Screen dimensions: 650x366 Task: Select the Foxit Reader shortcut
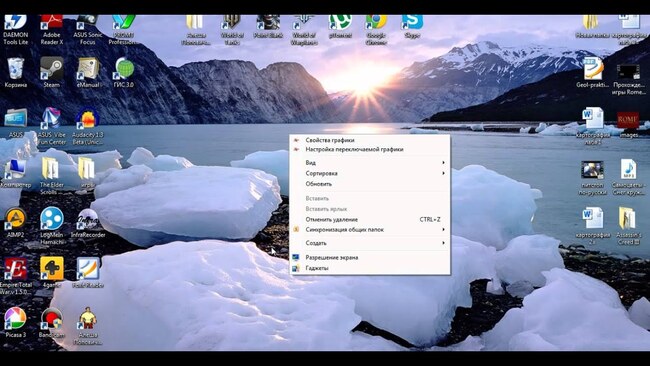87,272
